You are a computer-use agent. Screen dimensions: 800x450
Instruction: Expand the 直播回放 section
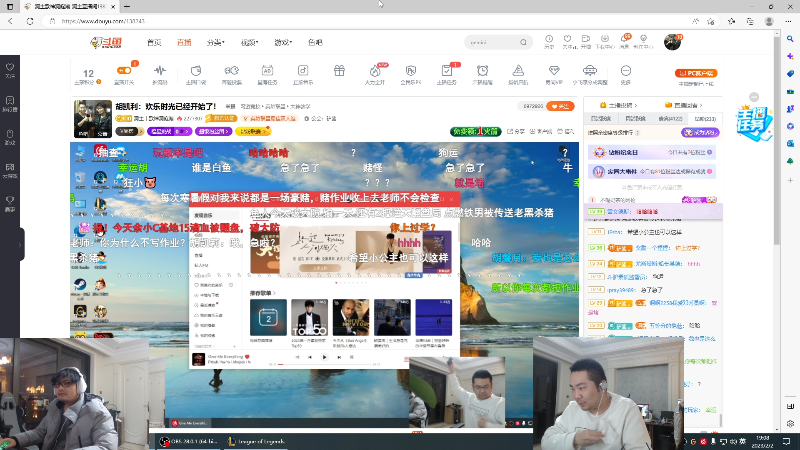click(x=684, y=105)
